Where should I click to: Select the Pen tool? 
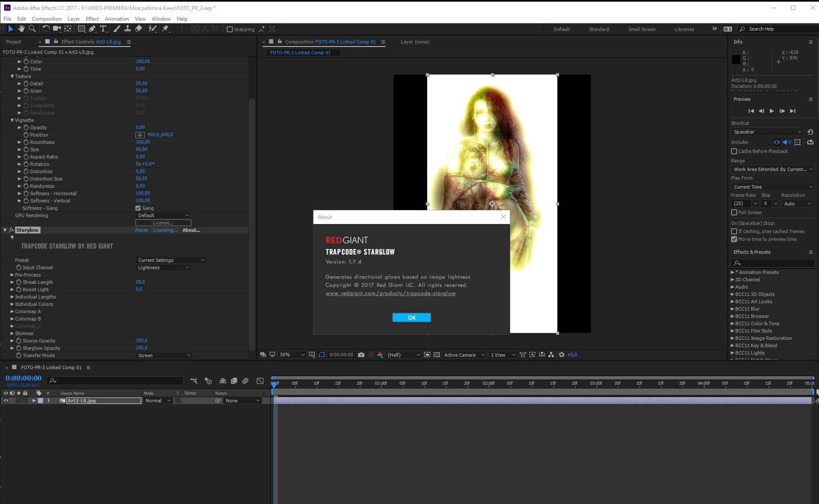click(x=92, y=29)
